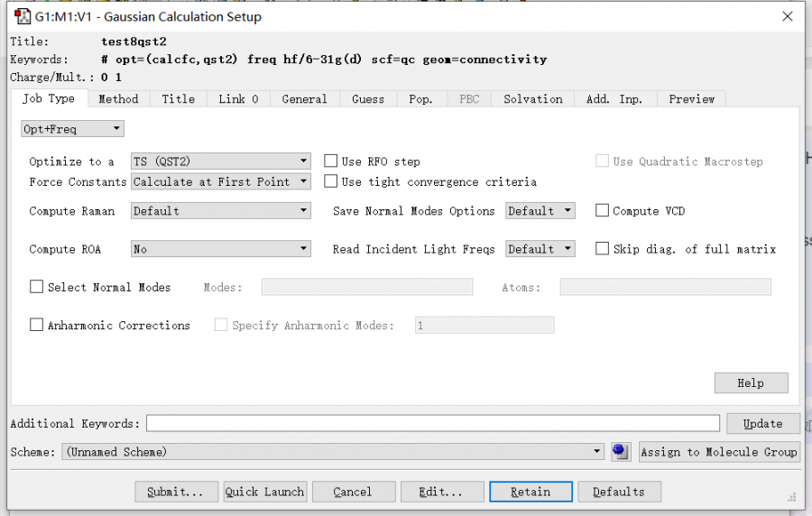Click the Cancel button
The height and width of the screenshot is (516, 812).
353,492
